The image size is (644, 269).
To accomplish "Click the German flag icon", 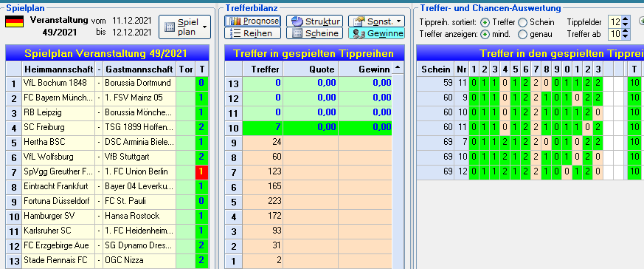I will point(14,21).
